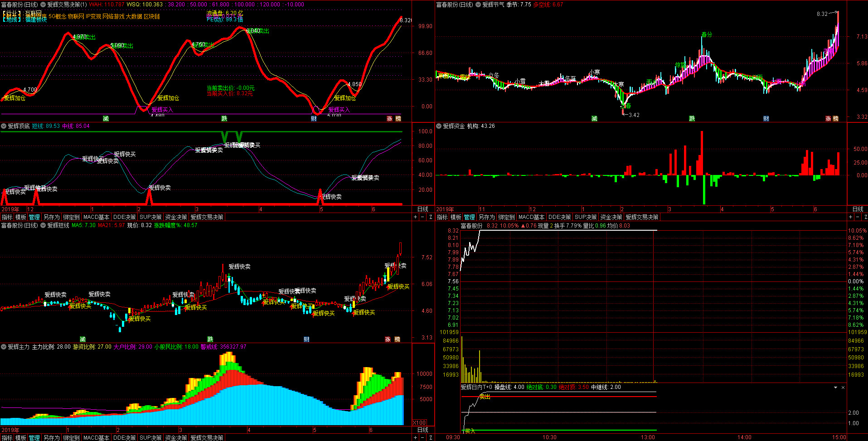Click the 财 marker in the 爱辉短线 chart
The width and height of the screenshot is (868, 441).
tap(306, 339)
